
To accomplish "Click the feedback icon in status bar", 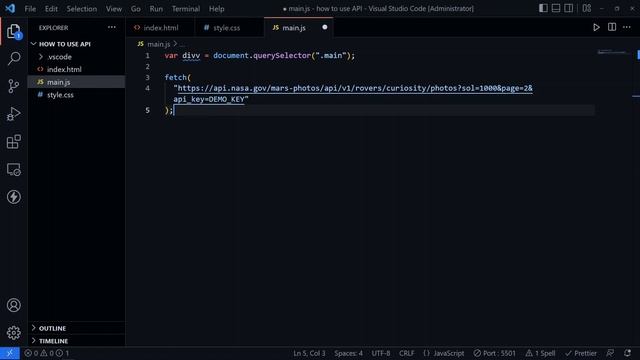I will 610,353.
